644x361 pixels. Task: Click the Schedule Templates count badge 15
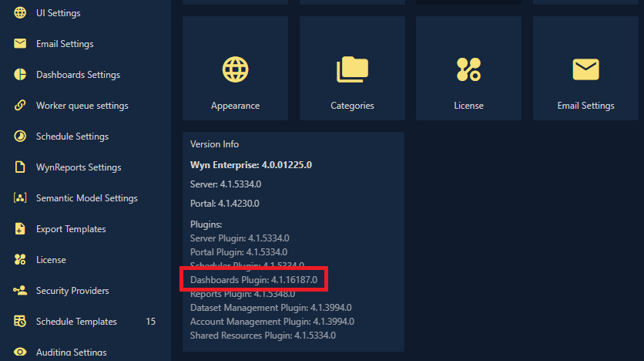tap(150, 322)
